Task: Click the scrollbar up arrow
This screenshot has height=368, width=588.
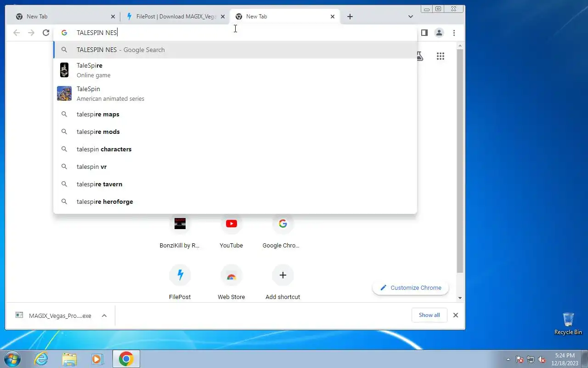Action: 460,45
